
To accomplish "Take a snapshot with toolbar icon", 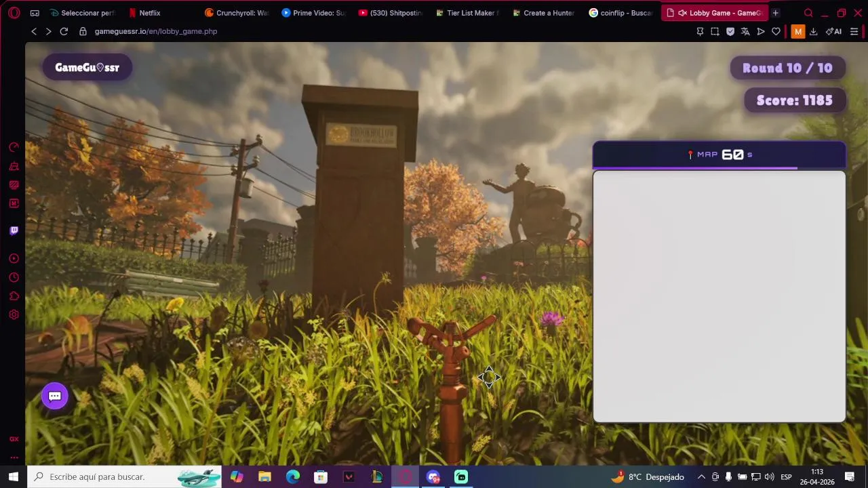I will point(715,31).
